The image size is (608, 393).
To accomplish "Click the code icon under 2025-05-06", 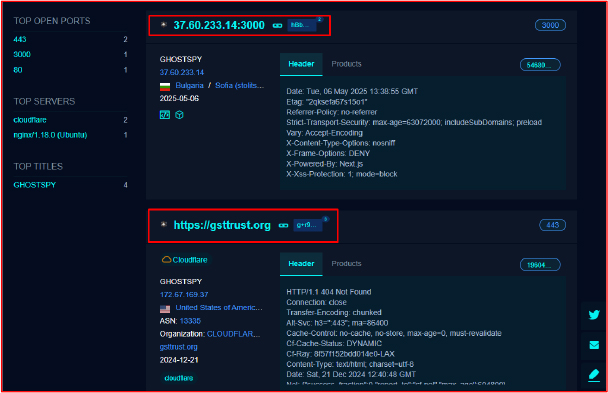I will 165,115.
